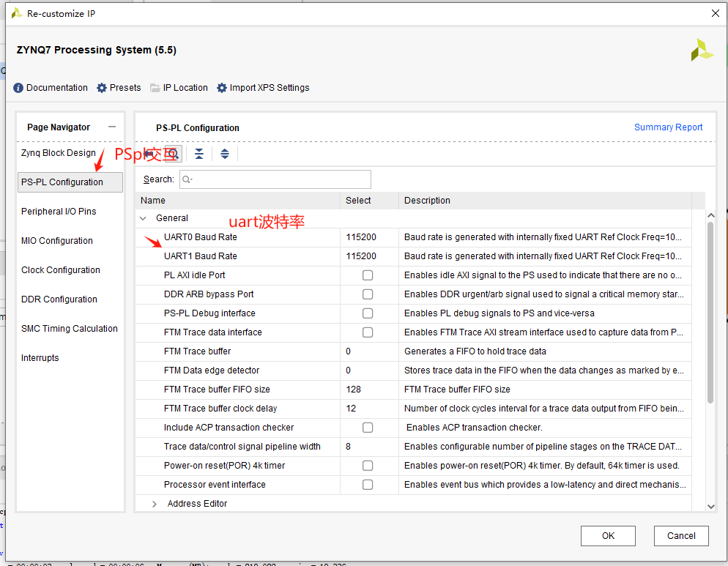Image resolution: width=728 pixels, height=566 pixels.
Task: Open the UART1 Baud Rate value dropdown
Action: tap(369, 256)
